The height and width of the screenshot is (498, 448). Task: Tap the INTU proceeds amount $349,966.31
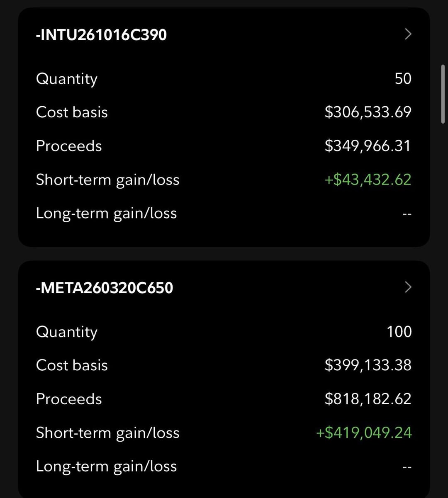click(x=368, y=146)
